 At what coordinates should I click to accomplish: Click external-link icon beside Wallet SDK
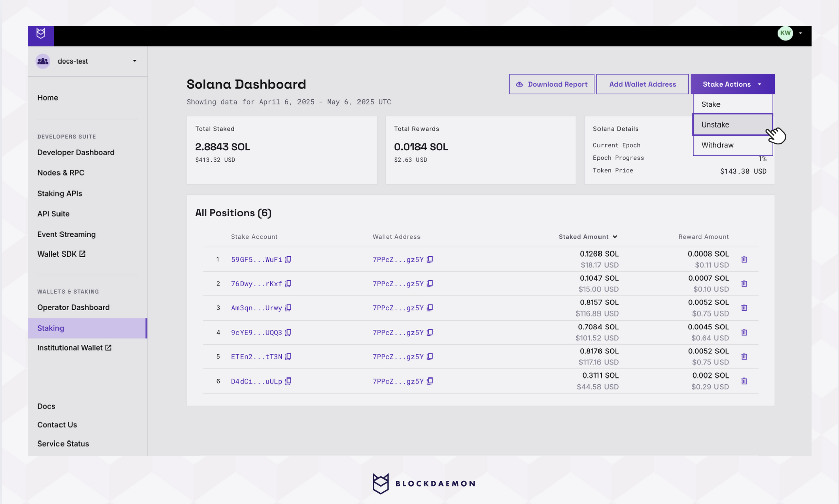coord(82,254)
